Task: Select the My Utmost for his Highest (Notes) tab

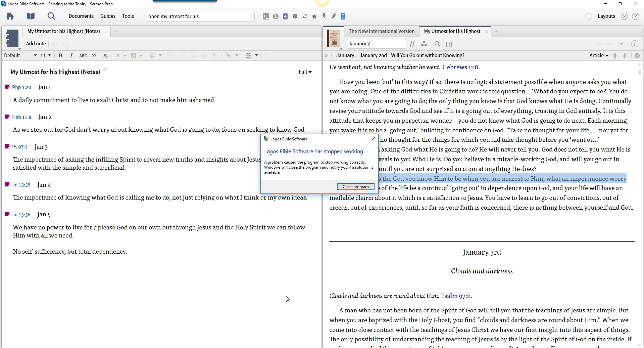Action: click(x=64, y=31)
